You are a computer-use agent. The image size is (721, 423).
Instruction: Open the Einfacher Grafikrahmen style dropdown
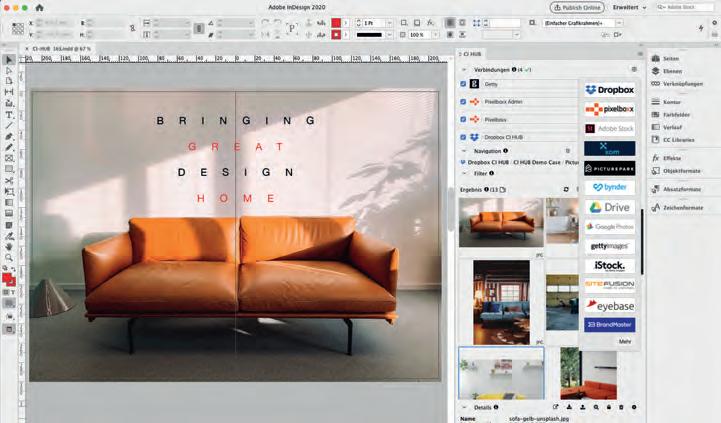point(619,23)
